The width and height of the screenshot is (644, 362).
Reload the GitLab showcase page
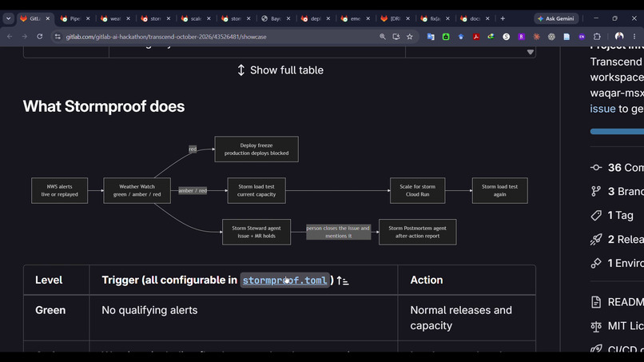pyautogui.click(x=39, y=37)
